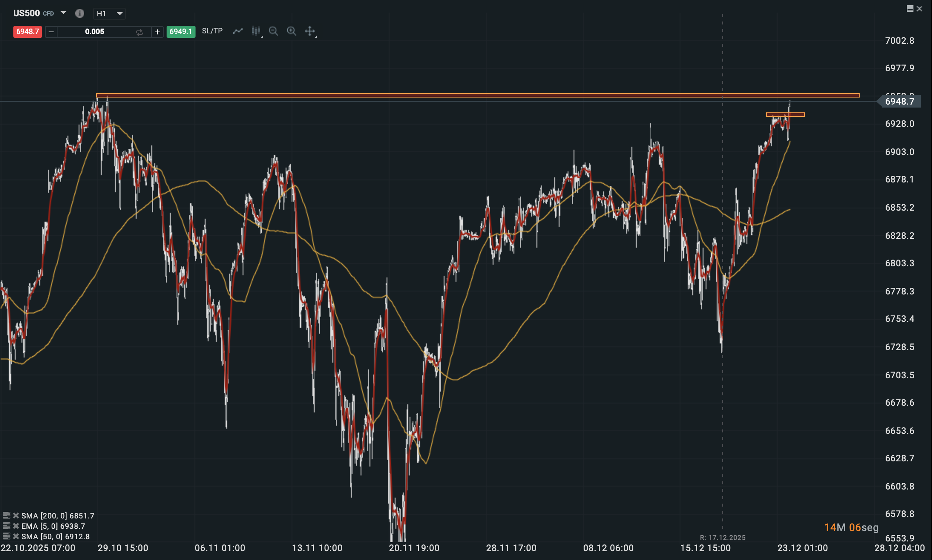Open the H1 timeframe dropdown
This screenshot has height=560, width=932.
point(109,14)
